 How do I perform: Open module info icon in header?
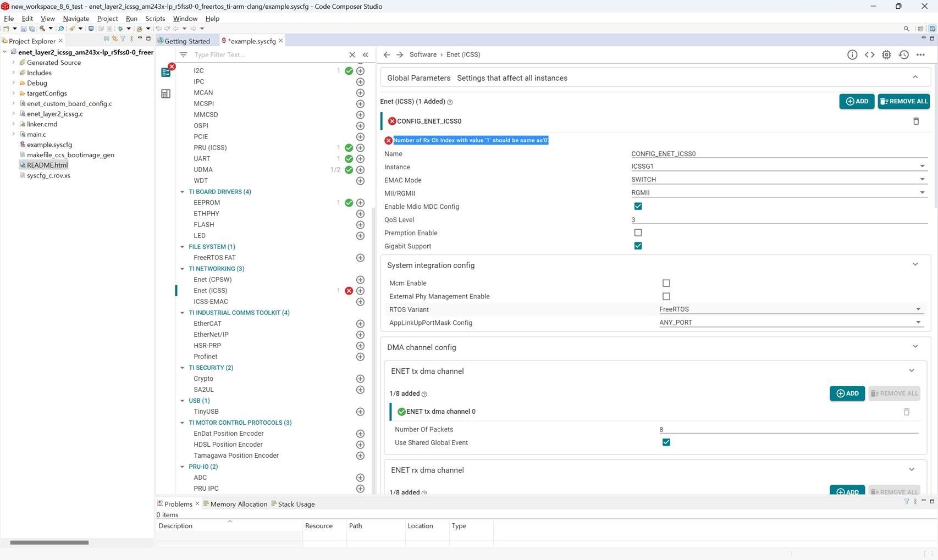[852, 54]
